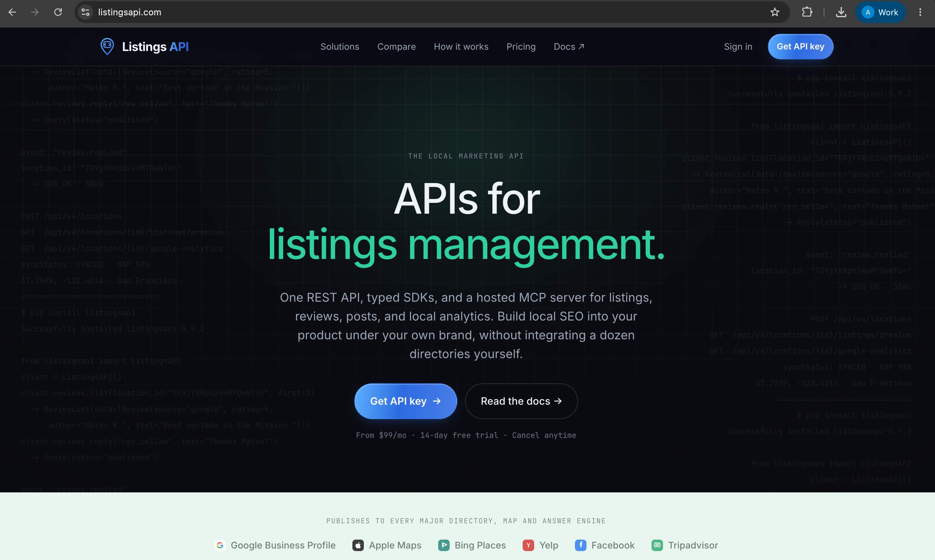Viewport: 935px width, 560px height.
Task: Open Docs external link in navbar
Action: 569,47
